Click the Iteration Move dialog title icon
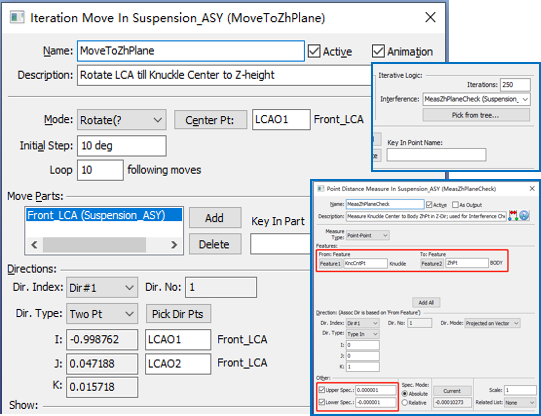Screen dimensions: 541x416 point(17,17)
